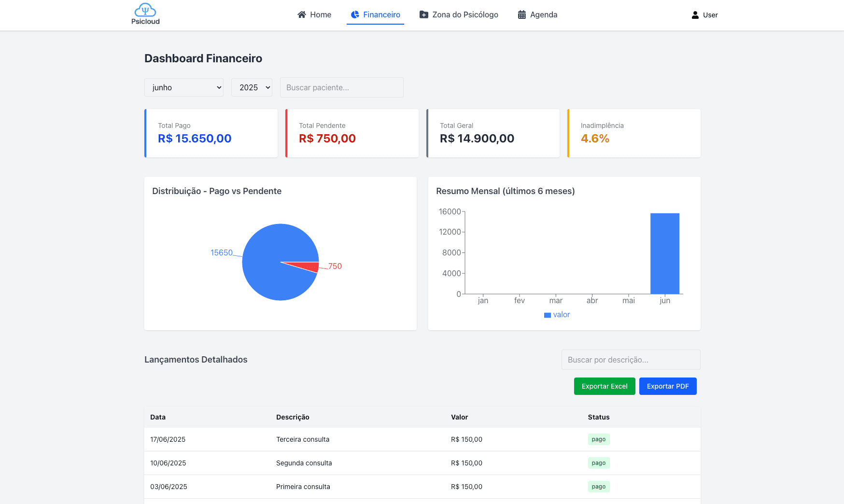Click the Psicloud cloud logo

pyautogui.click(x=145, y=10)
